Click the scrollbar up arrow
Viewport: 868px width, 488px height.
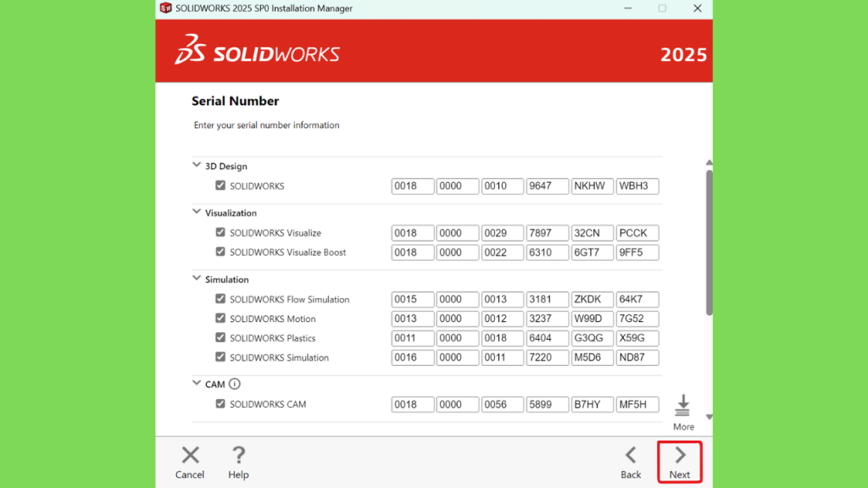click(709, 163)
